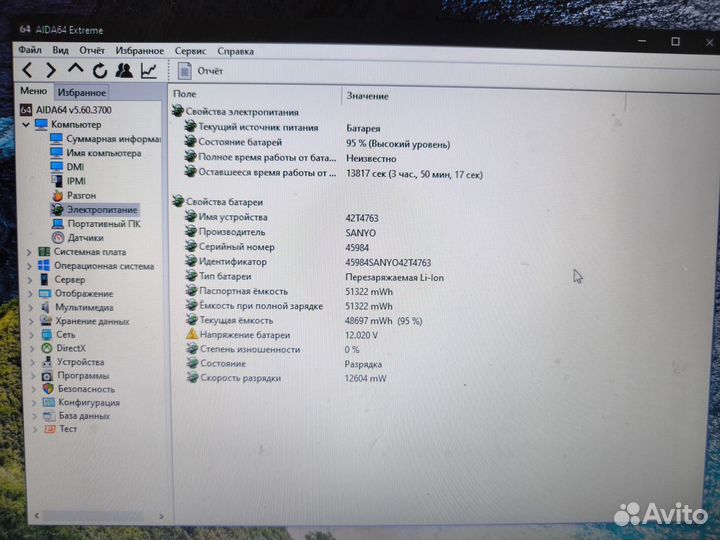Select the Свойства батареи group row

[x=218, y=202]
